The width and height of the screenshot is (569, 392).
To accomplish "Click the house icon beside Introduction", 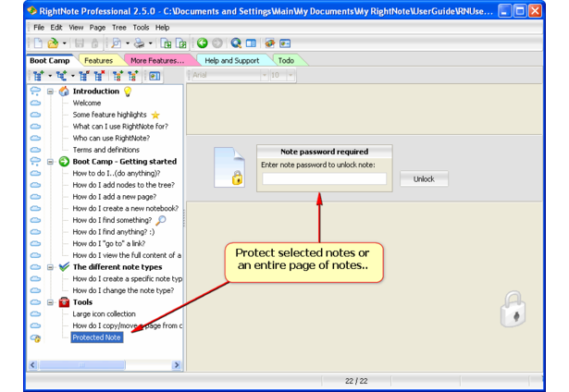I will pyautogui.click(x=64, y=91).
